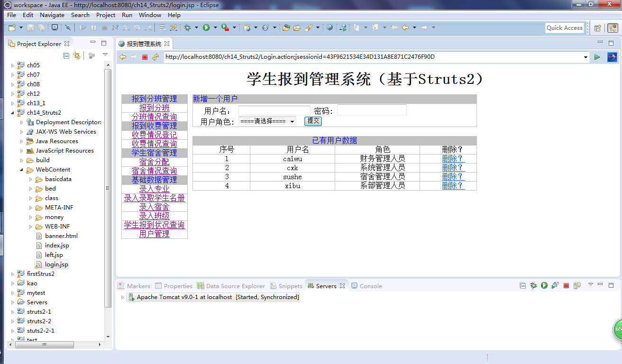This screenshot has height=364, width=622.
Task: Click the 密码 password input field
Action: coord(372,110)
